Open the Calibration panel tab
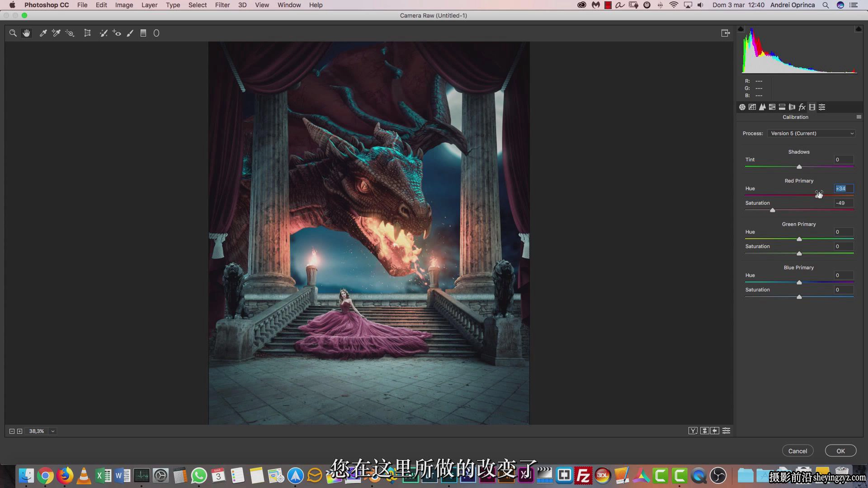The image size is (868, 488). coord(812,107)
